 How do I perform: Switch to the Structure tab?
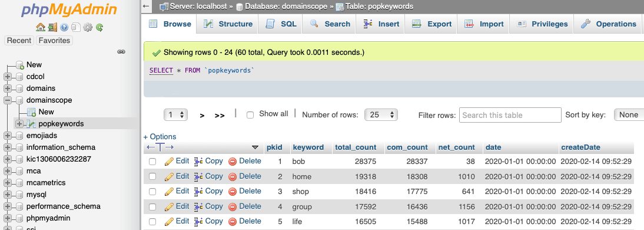[228, 24]
